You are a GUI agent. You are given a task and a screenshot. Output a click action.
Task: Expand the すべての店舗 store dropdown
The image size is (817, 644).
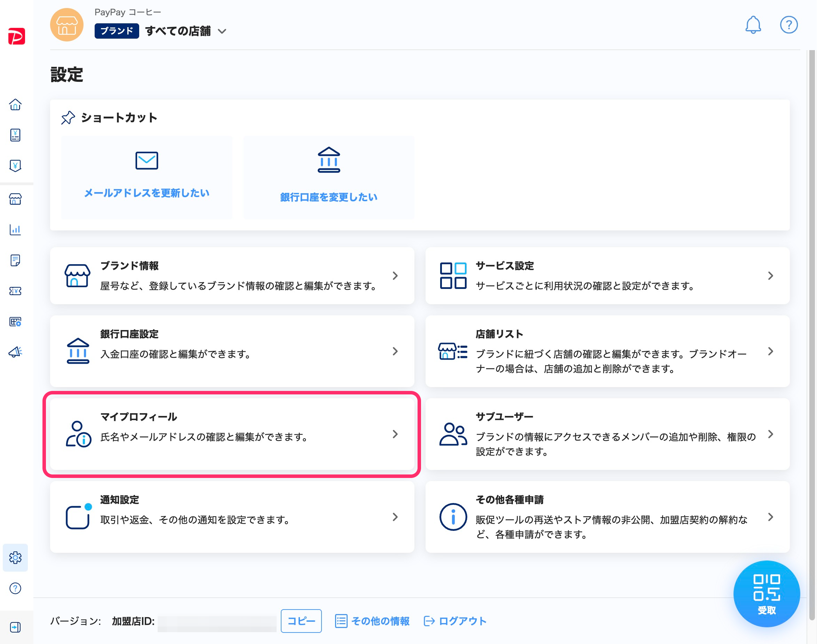click(x=222, y=31)
